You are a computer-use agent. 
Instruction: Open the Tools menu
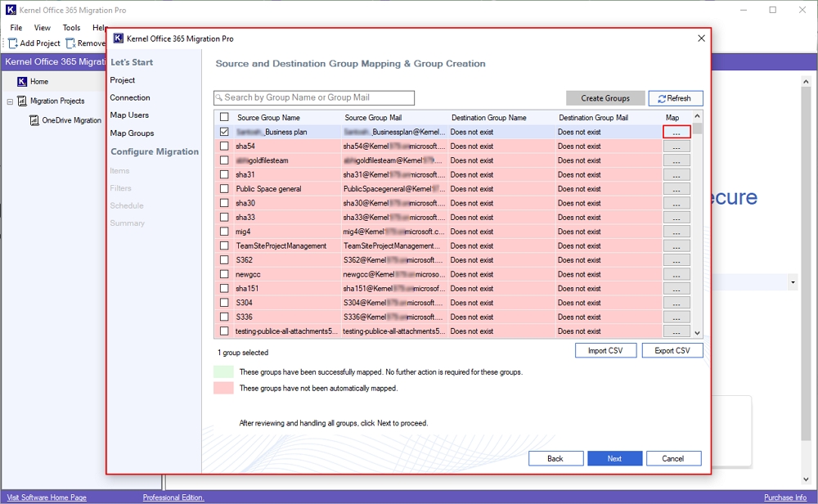tap(71, 28)
